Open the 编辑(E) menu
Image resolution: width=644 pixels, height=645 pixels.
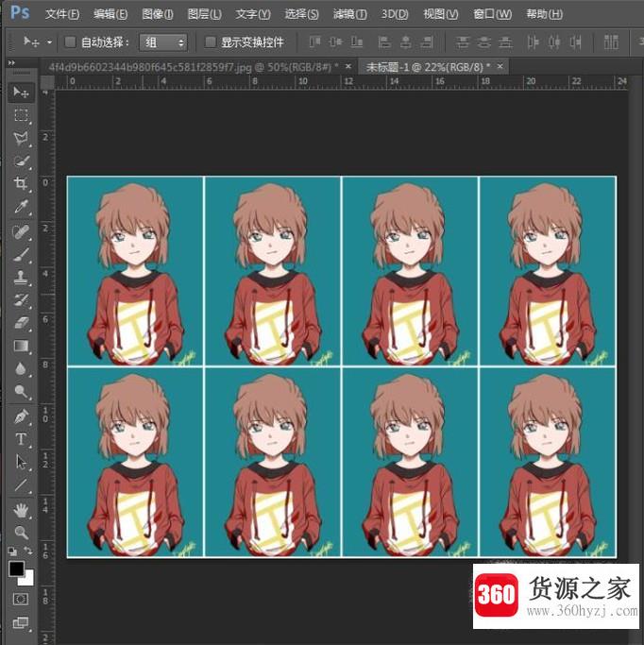[110, 14]
